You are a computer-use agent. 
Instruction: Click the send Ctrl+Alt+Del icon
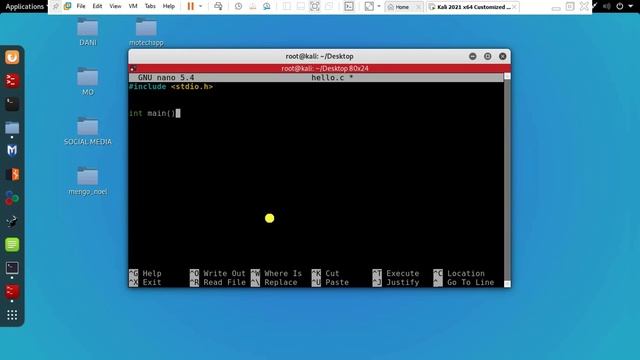point(218,7)
